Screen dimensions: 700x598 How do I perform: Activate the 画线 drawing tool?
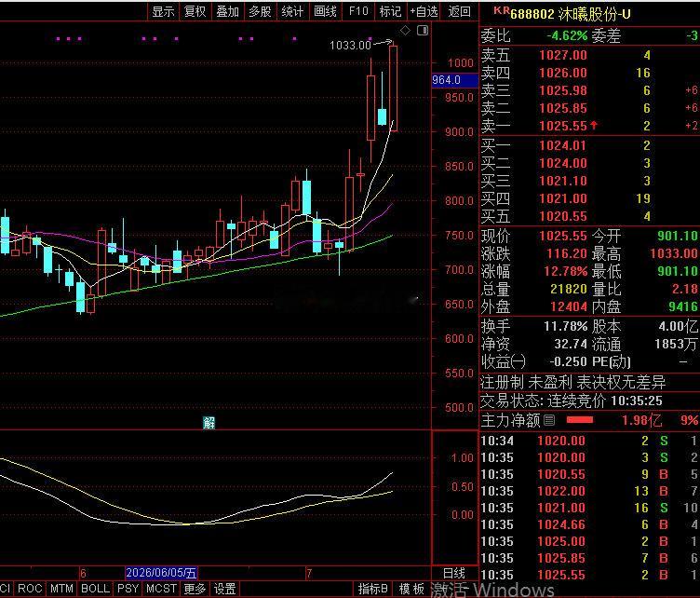(325, 11)
